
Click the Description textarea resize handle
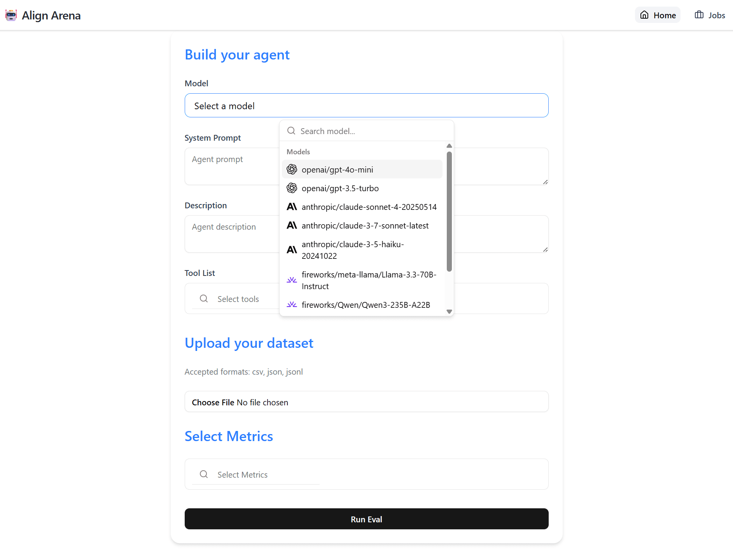(545, 249)
